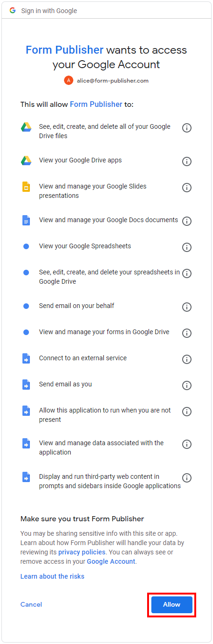Select the alice@form-publisher.com account chip

pyautogui.click(x=106, y=80)
